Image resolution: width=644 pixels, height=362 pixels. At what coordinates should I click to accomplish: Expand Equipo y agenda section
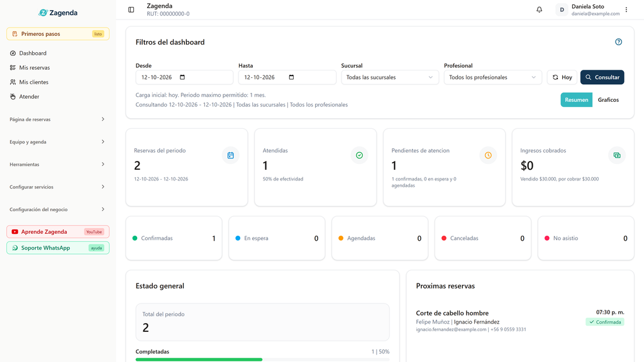tap(57, 142)
